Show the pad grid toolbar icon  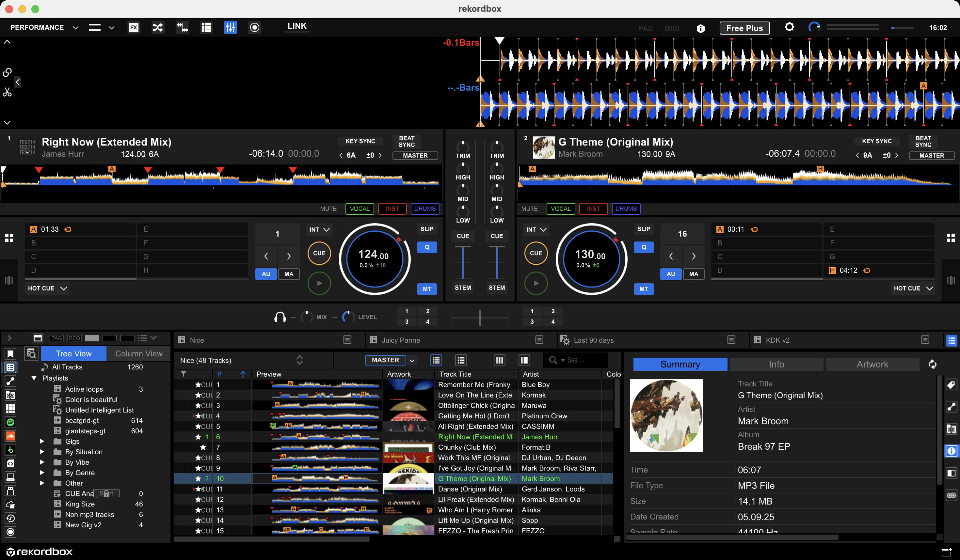206,27
